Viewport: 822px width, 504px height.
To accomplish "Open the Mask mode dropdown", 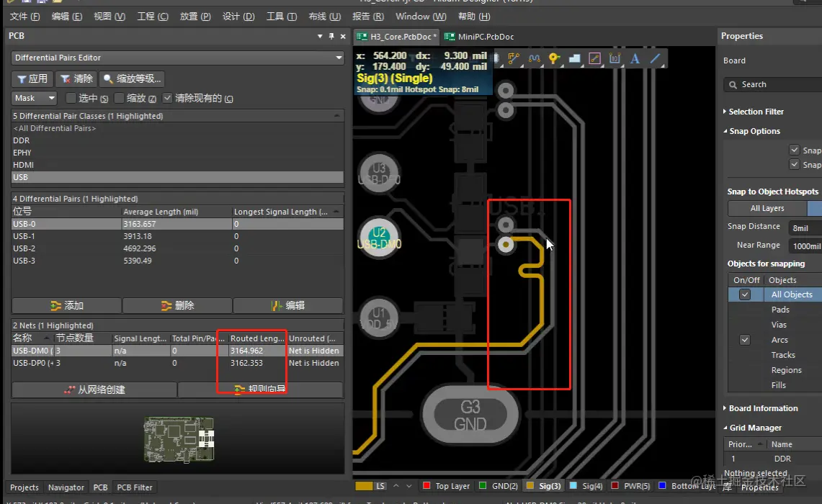I will (x=34, y=98).
